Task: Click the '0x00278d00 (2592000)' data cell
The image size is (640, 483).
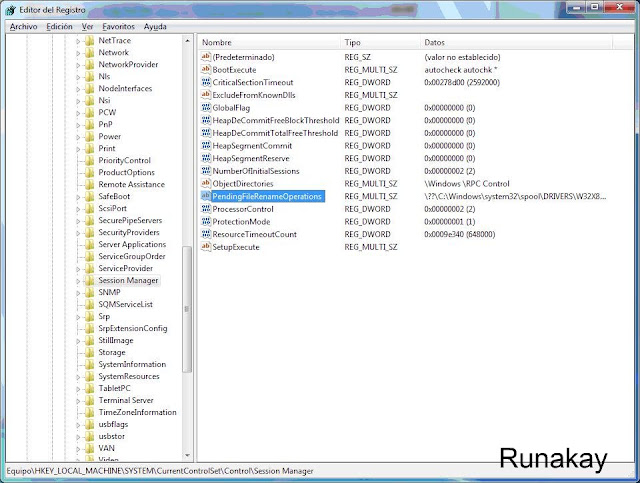Action: (462, 82)
